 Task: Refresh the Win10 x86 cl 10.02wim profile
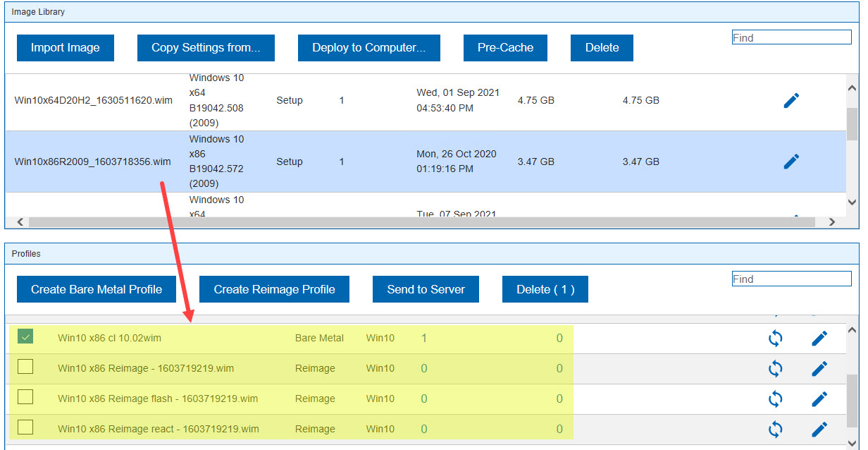point(775,339)
